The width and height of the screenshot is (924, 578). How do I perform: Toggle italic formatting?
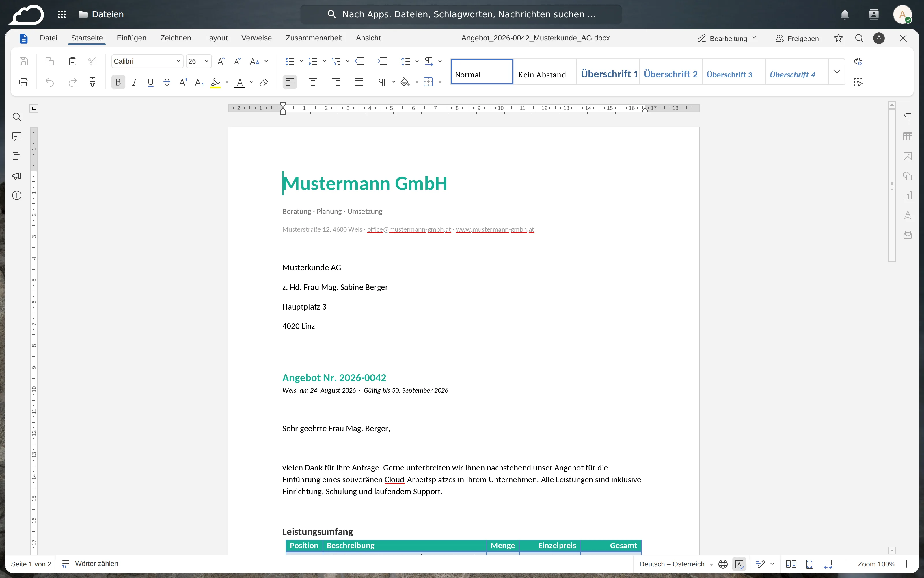coord(134,82)
